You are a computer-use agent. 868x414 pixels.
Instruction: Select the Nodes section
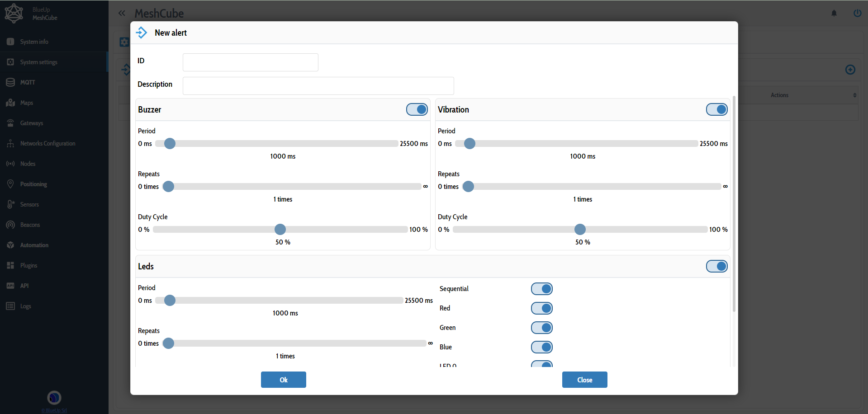(28, 164)
